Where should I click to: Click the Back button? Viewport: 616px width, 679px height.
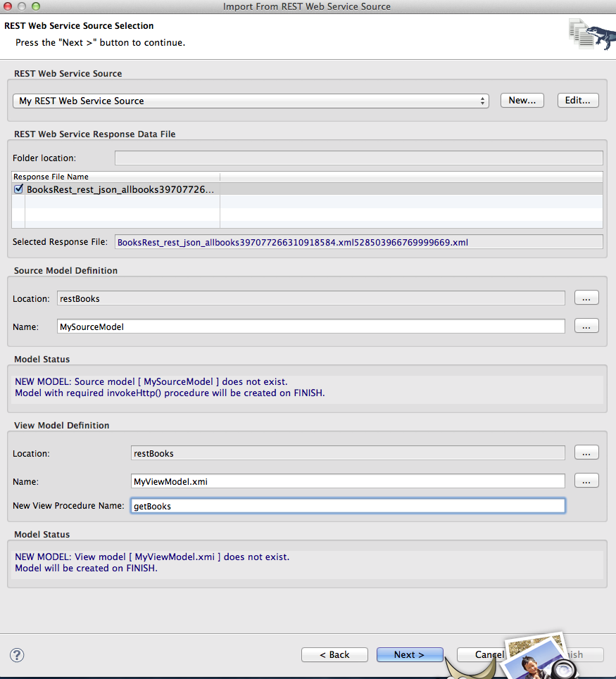(x=334, y=655)
